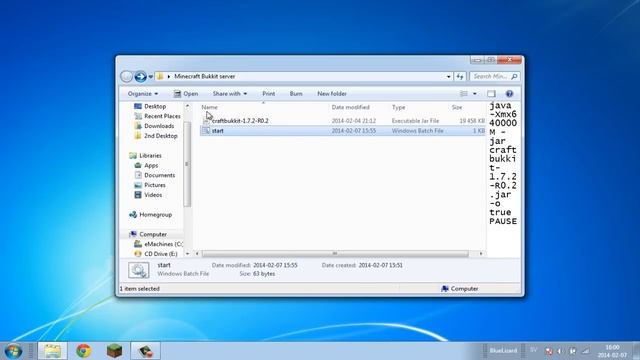Click the Open toolbar button

tap(186, 93)
